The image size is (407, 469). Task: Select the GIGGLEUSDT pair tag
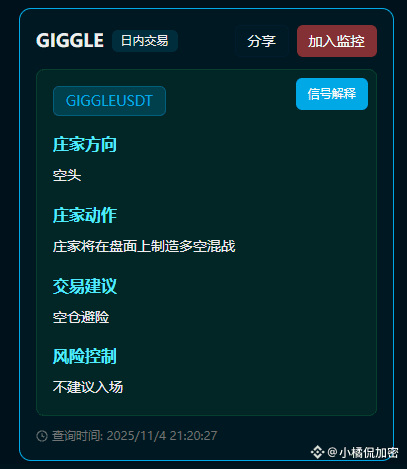click(x=109, y=101)
